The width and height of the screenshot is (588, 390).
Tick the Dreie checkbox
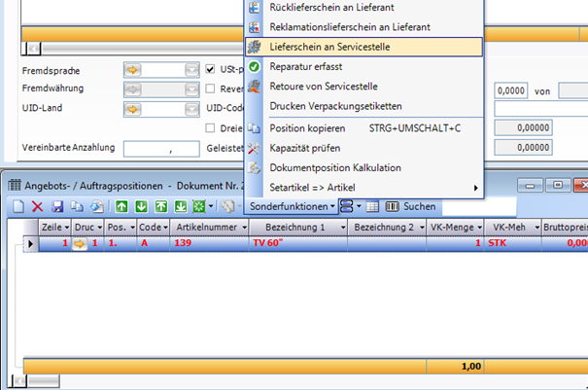tap(212, 127)
